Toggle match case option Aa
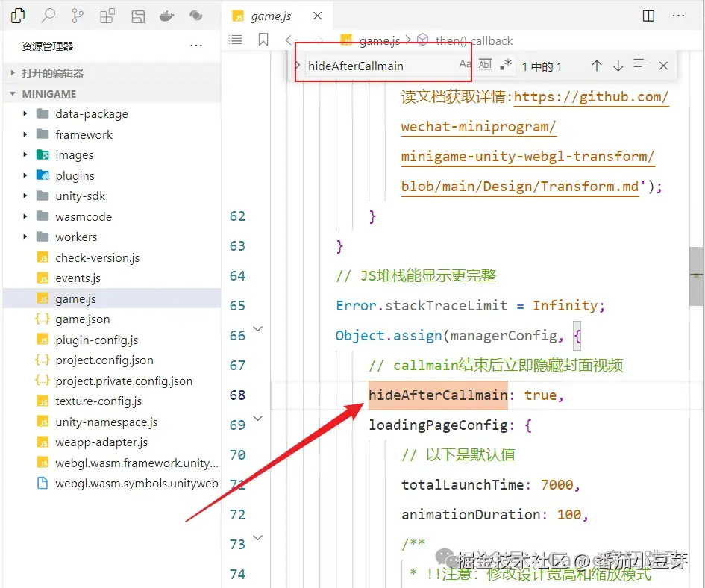The height and width of the screenshot is (588, 705). click(x=465, y=64)
